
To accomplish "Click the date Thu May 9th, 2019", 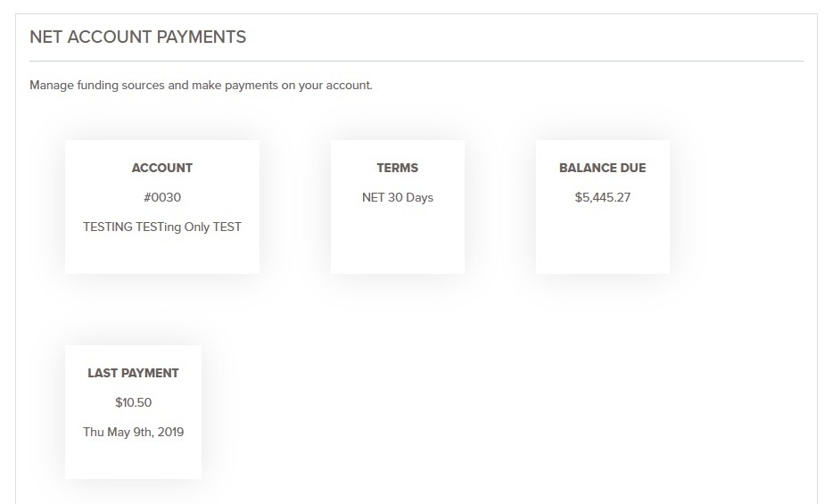I will coord(133,433).
